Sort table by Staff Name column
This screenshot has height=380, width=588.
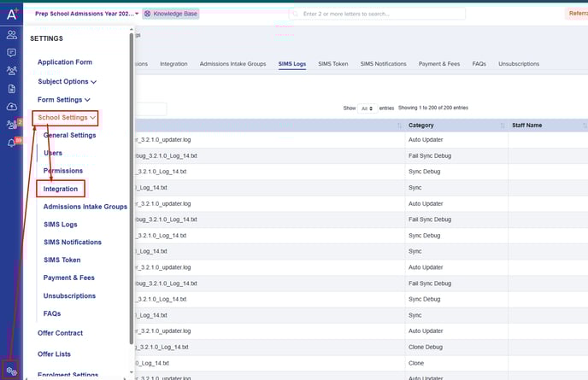(x=548, y=126)
